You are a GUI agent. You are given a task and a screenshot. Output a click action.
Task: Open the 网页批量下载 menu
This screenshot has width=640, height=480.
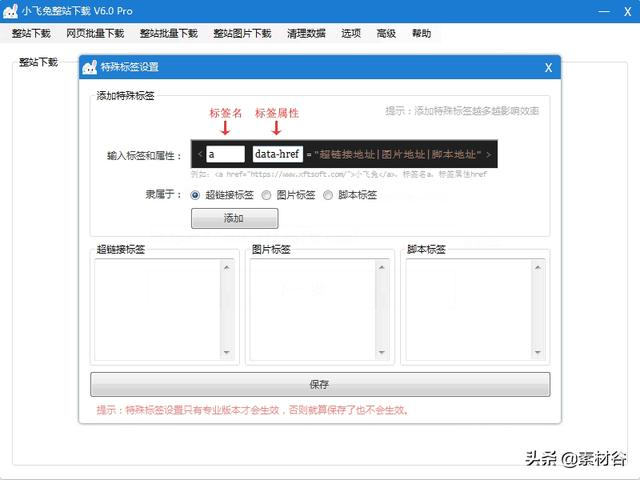tap(95, 33)
